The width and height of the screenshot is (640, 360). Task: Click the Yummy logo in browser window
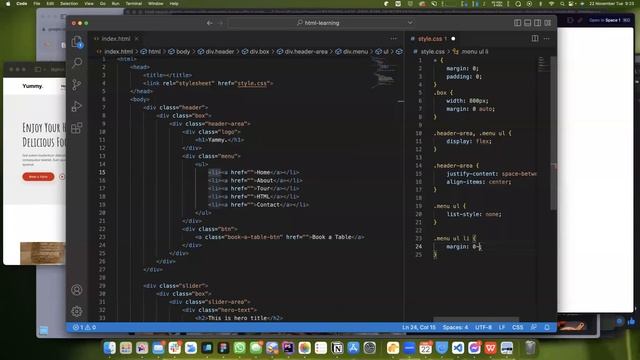click(33, 86)
